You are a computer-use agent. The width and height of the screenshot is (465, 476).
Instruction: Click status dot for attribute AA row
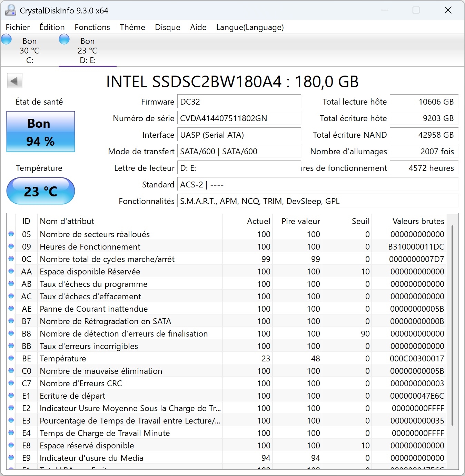pos(11,271)
